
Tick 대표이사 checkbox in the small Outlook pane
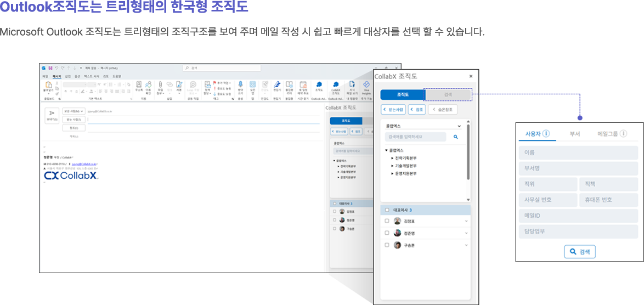pos(335,204)
